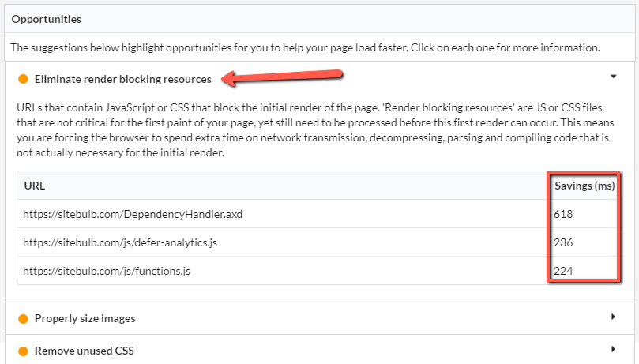Screen dimensions: 639x364
Task: Click the Savings (ms) column header
Action: point(584,186)
